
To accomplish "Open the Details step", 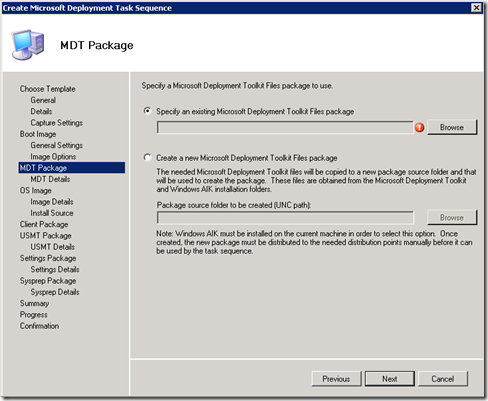I will (41, 111).
